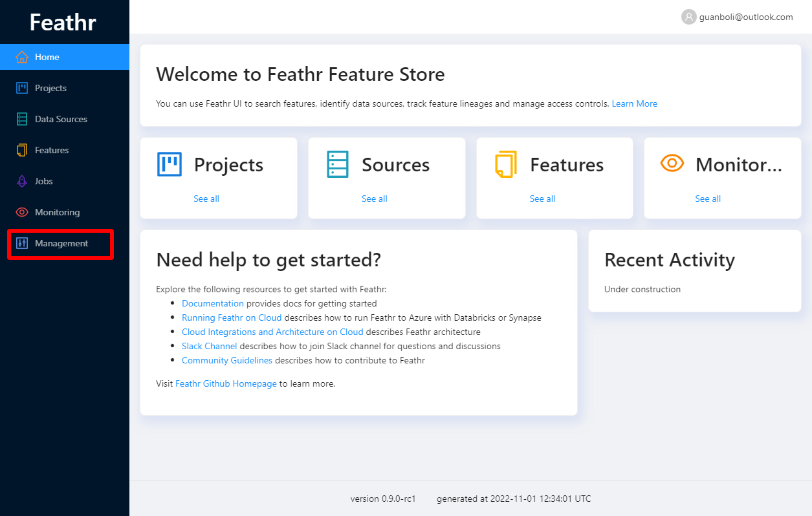Click the Jobs rocket icon
The height and width of the screenshot is (516, 812).
(x=22, y=181)
